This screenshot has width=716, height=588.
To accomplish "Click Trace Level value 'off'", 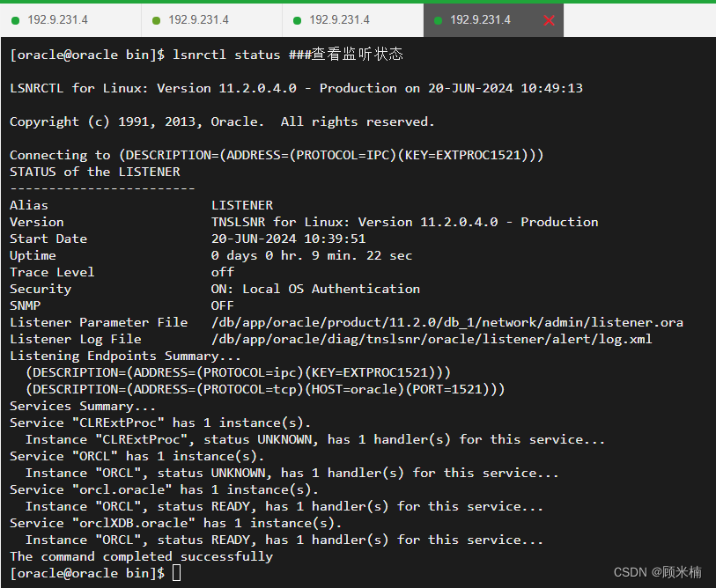I will [x=223, y=273].
